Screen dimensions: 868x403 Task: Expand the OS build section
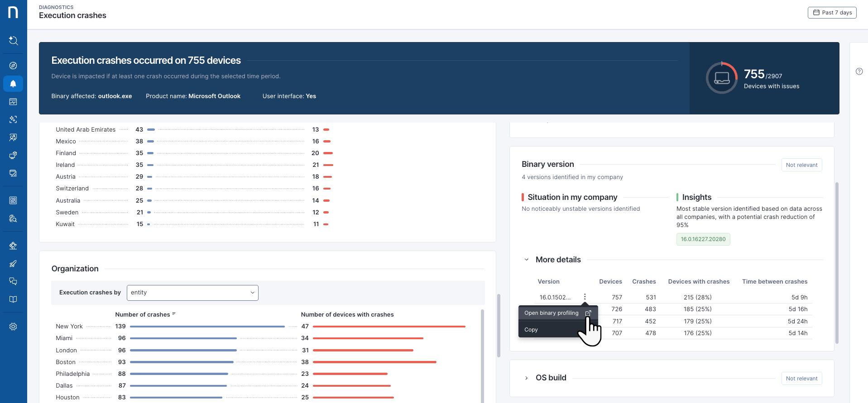[x=526, y=378]
